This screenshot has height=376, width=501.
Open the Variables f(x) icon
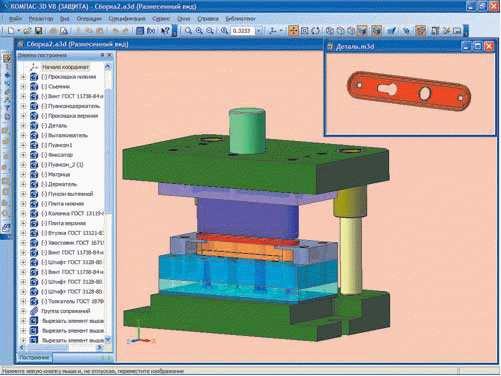151,31
